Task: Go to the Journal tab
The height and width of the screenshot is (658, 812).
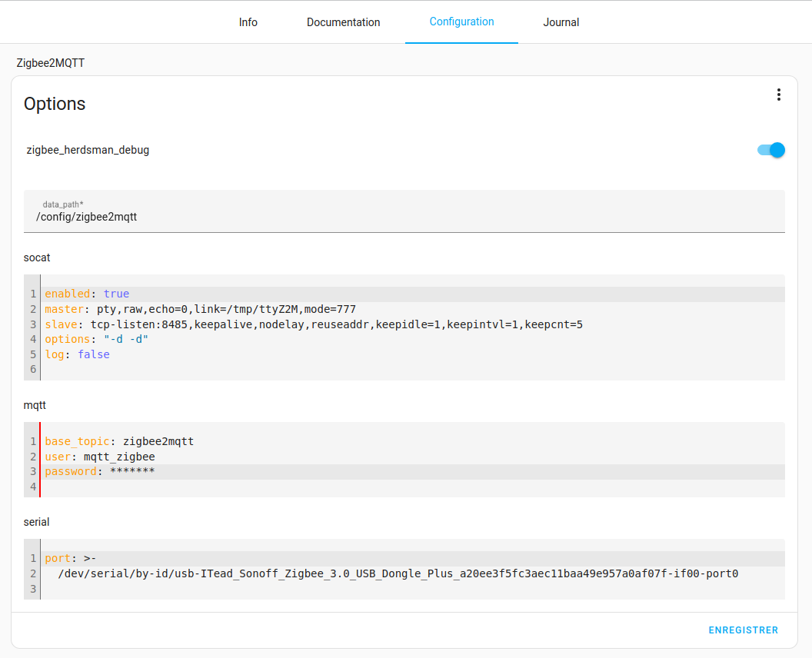Action: (x=561, y=22)
